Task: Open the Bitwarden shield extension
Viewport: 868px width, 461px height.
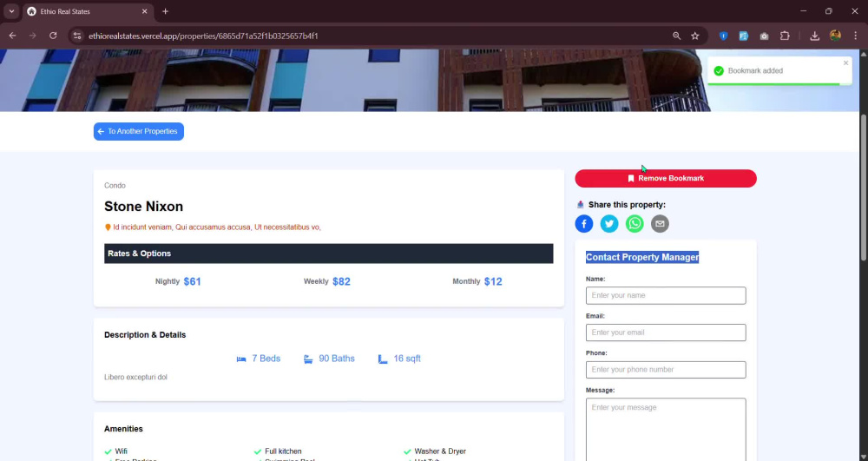Action: coord(723,36)
